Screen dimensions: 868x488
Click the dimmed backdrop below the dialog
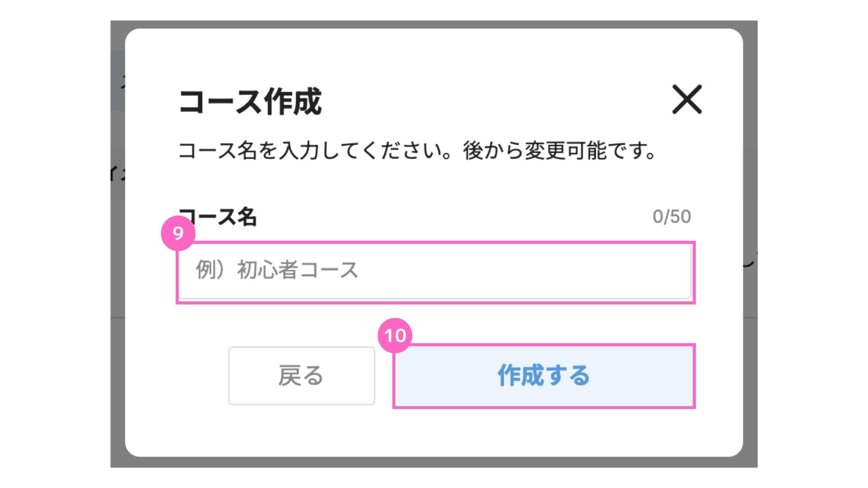434,462
